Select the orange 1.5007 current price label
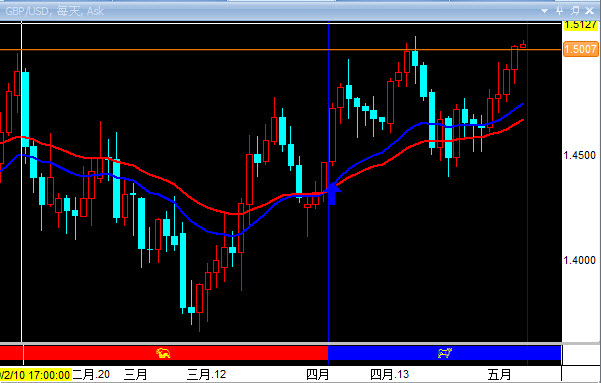The width and height of the screenshot is (601, 383). tap(580, 49)
